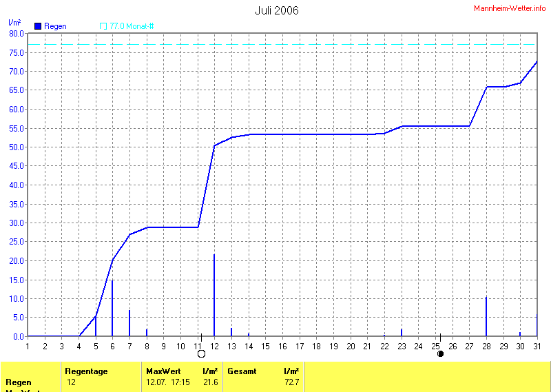Click the l/m² unit label above y-axis
The height and width of the screenshot is (392, 551).
coord(14,23)
